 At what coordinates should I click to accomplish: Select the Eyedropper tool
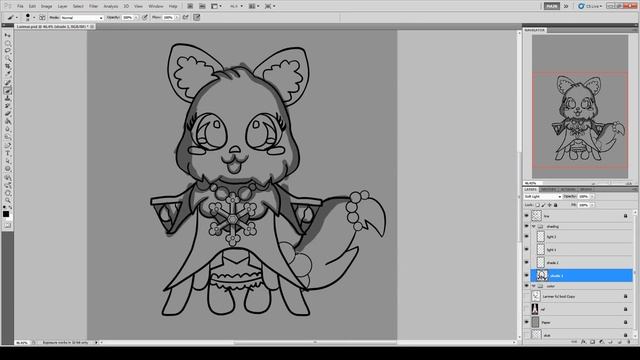tap(7, 74)
